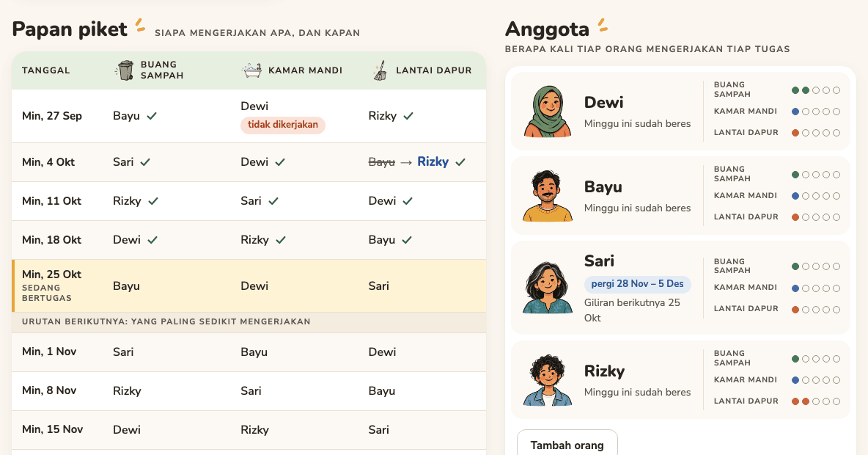
Task: Click Bayu in the 1 Nov Kamar Mandi cell
Action: (x=254, y=352)
